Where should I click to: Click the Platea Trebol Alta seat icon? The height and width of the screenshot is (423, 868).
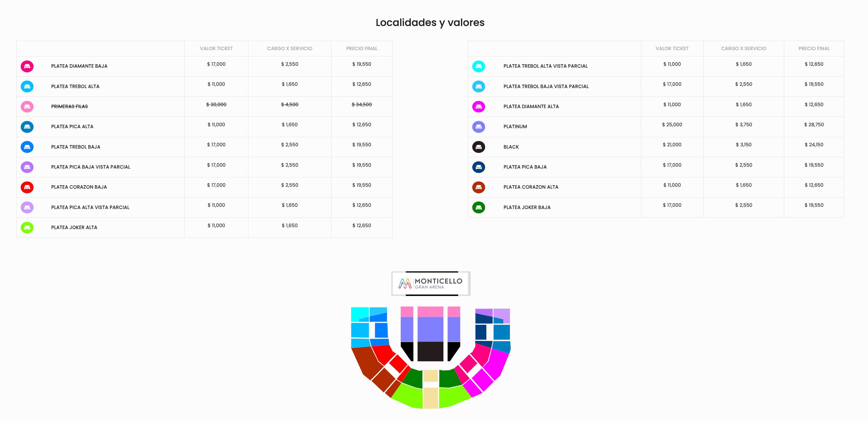(27, 86)
